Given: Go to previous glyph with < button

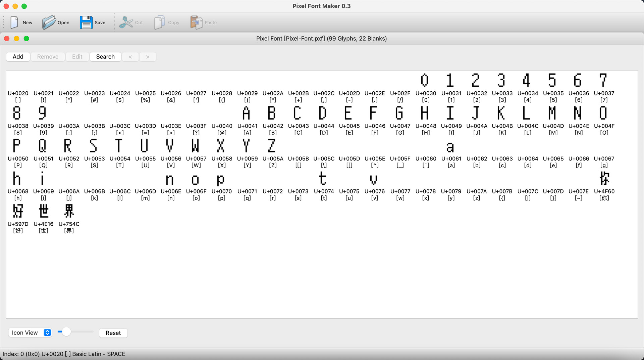Looking at the screenshot, I should [130, 57].
